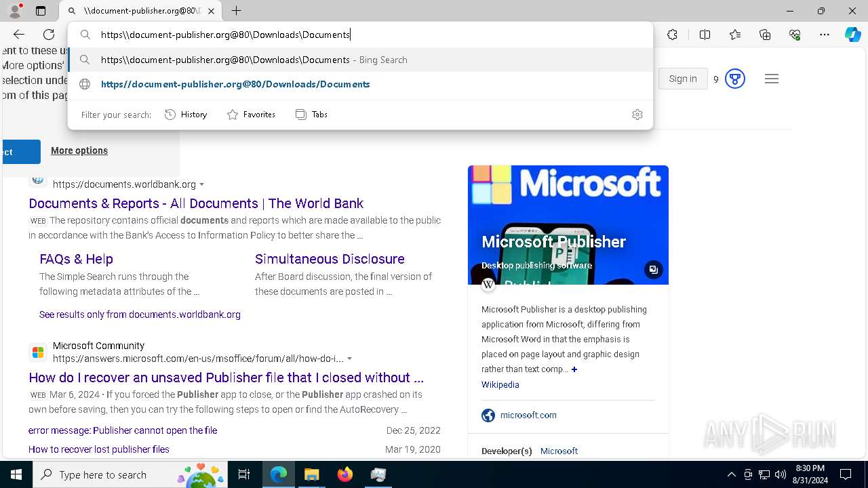Open the Windows Start menu
Screen dimensions: 868x488
click(16, 474)
